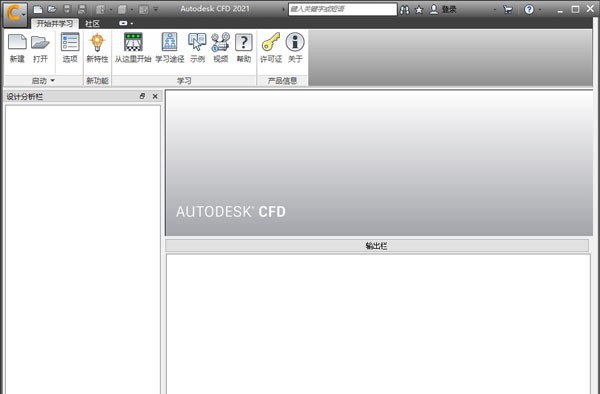The image size is (600, 394).
Task: Click the 新功能 panel label
Action: (97, 81)
